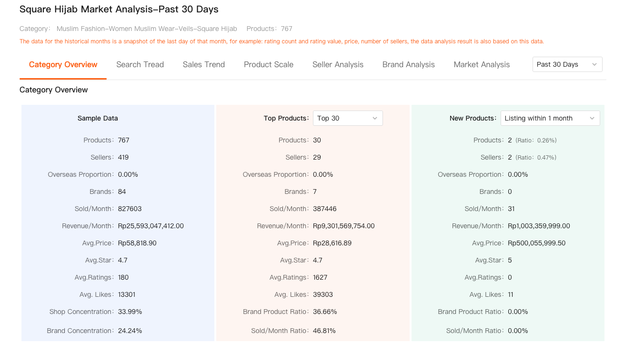
Task: Click the Muslim Fashion category breadcrumb path
Action: point(146,29)
